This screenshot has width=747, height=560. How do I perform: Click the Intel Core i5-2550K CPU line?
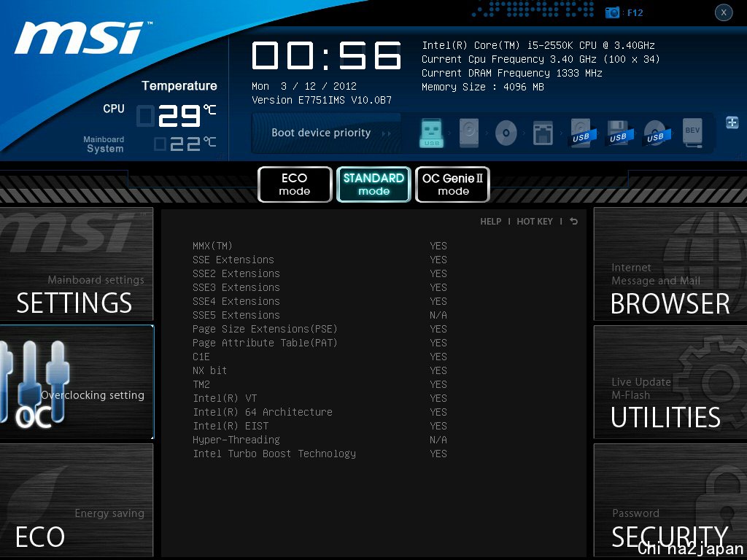pos(538,45)
